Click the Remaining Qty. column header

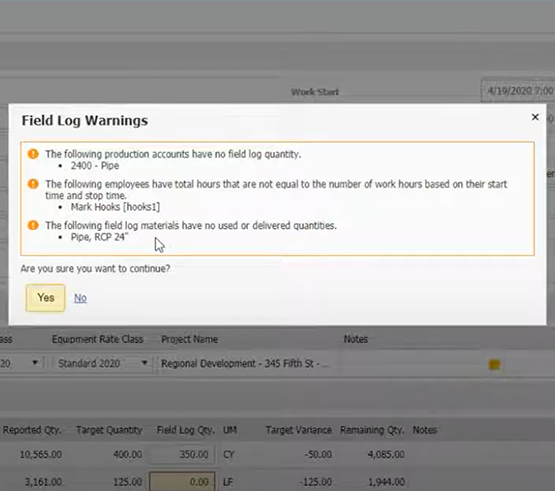pyautogui.click(x=372, y=430)
